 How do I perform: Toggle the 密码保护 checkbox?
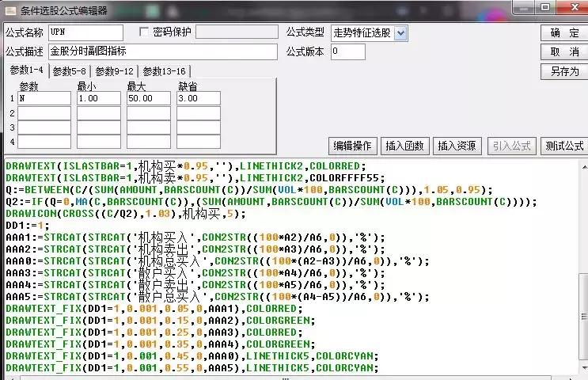click(x=144, y=32)
